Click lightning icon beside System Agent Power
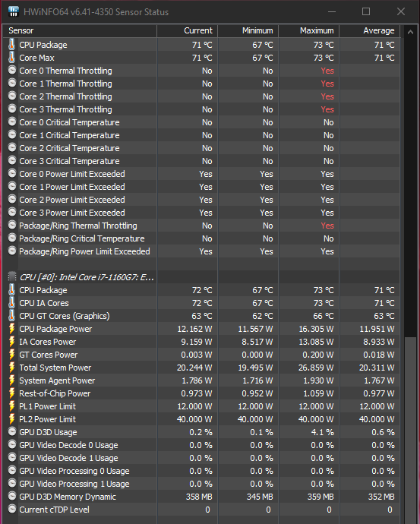This screenshot has width=420, height=524. 11,380
